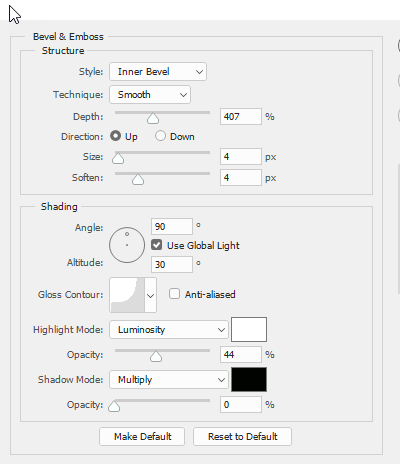Click the Reset to Default button

point(242,437)
